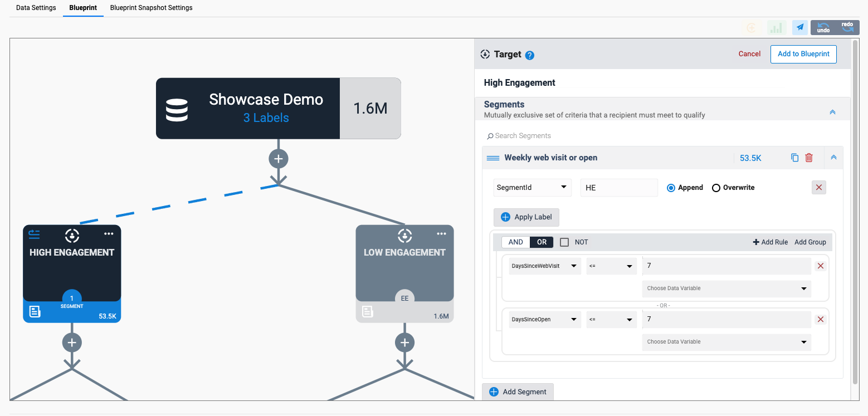The image size is (868, 416).
Task: Click the faded circular plus icon in toolbar
Action: point(752,27)
